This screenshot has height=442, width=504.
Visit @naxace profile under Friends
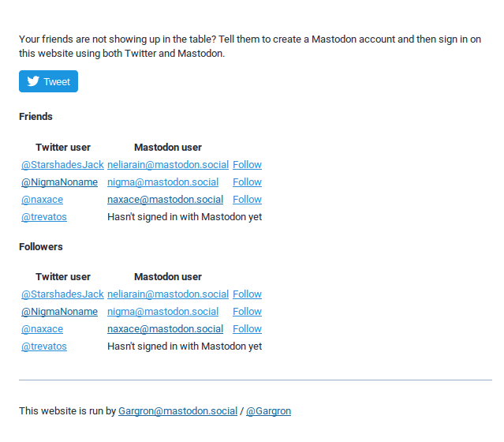42,200
